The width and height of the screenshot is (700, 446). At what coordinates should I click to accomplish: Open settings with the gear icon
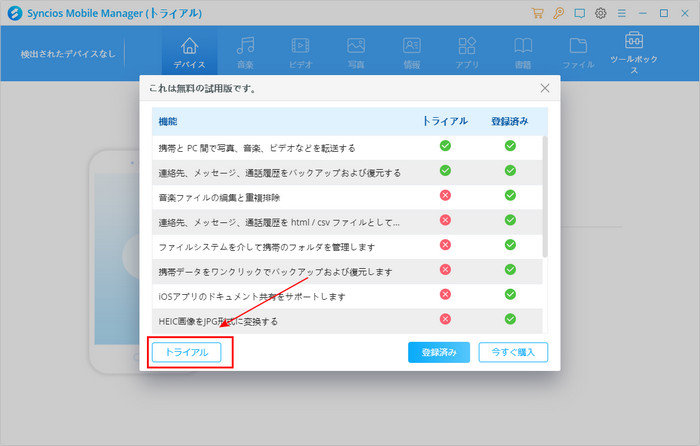600,13
